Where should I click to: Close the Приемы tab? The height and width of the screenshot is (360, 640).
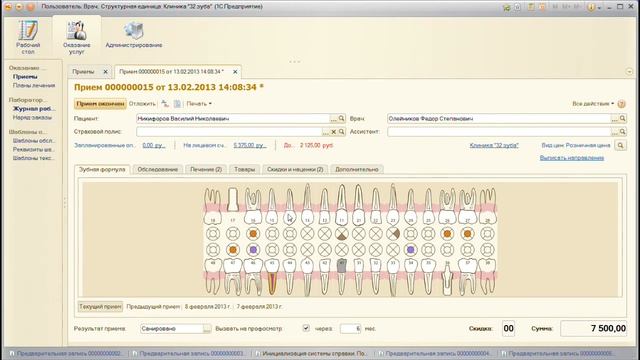pos(105,72)
